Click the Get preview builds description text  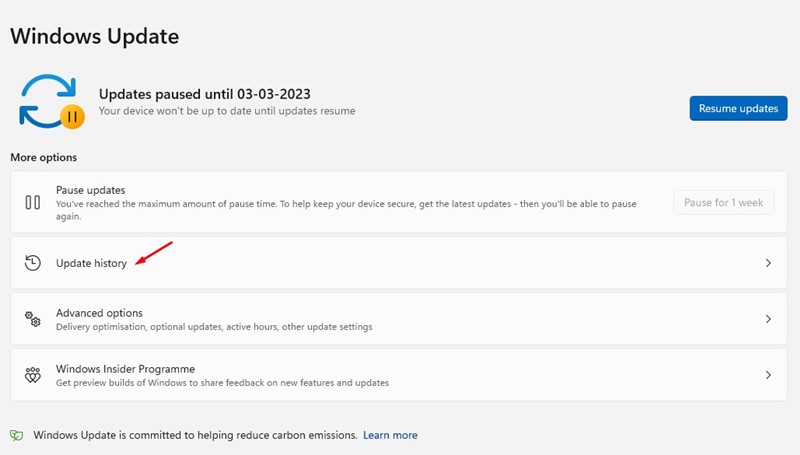click(222, 383)
